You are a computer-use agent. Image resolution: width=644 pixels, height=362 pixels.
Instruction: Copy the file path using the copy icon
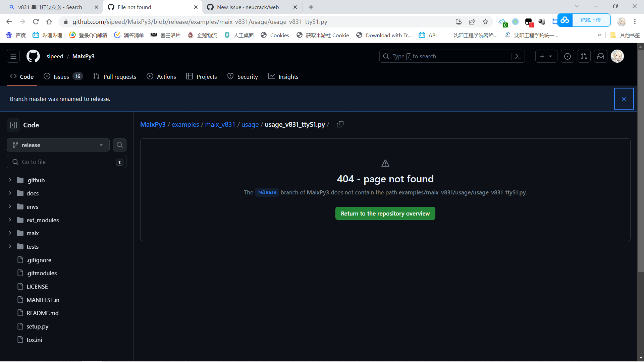coord(340,124)
